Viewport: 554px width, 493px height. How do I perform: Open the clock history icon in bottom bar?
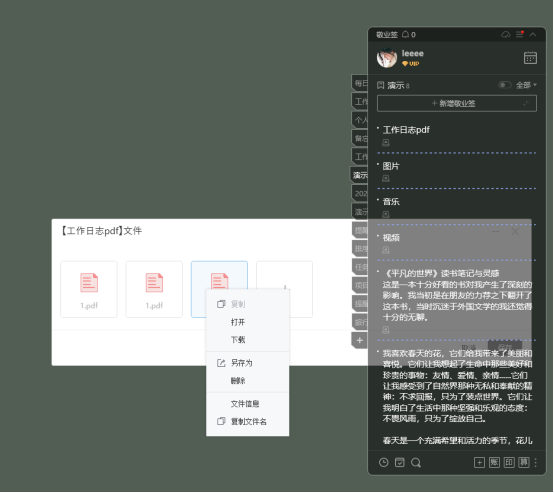pyautogui.click(x=383, y=462)
